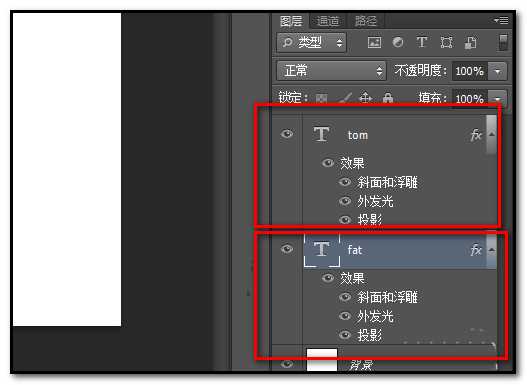
Task: Hide all 效果 of tom layer
Action: [x=328, y=163]
